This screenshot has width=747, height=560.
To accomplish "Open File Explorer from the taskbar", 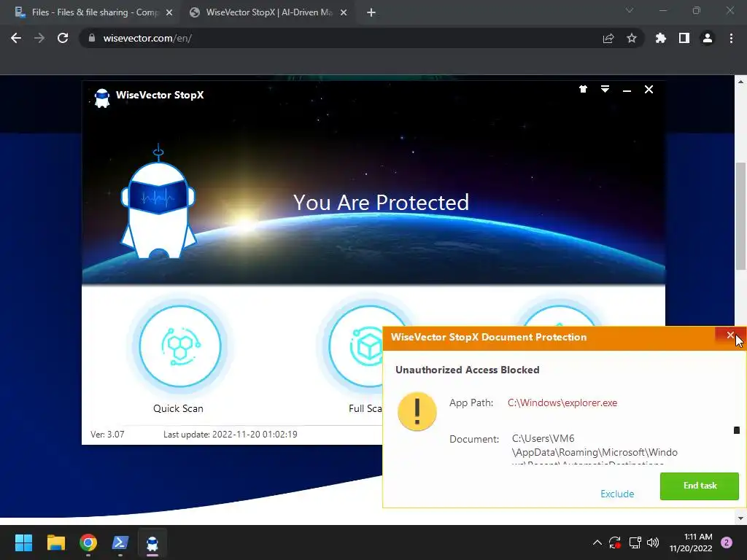I will [x=55, y=542].
